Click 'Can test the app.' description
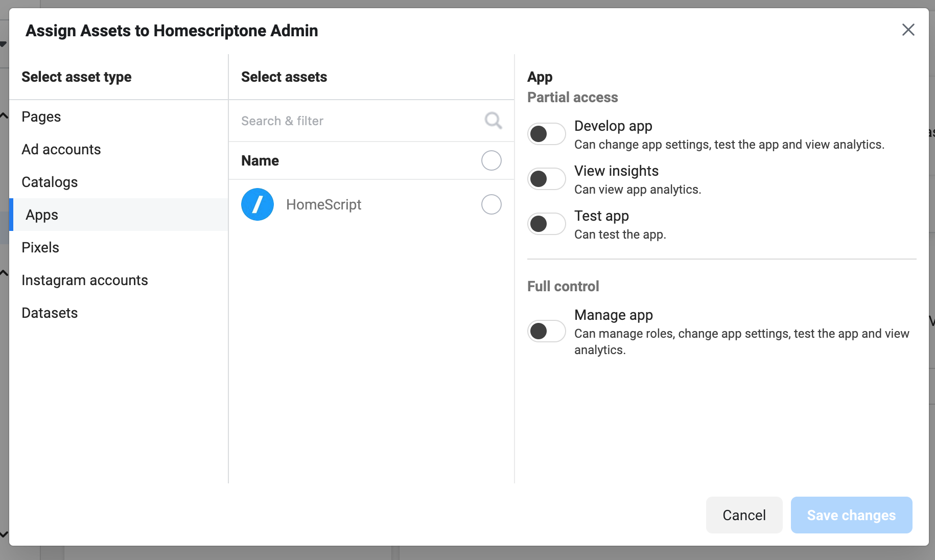 point(620,235)
